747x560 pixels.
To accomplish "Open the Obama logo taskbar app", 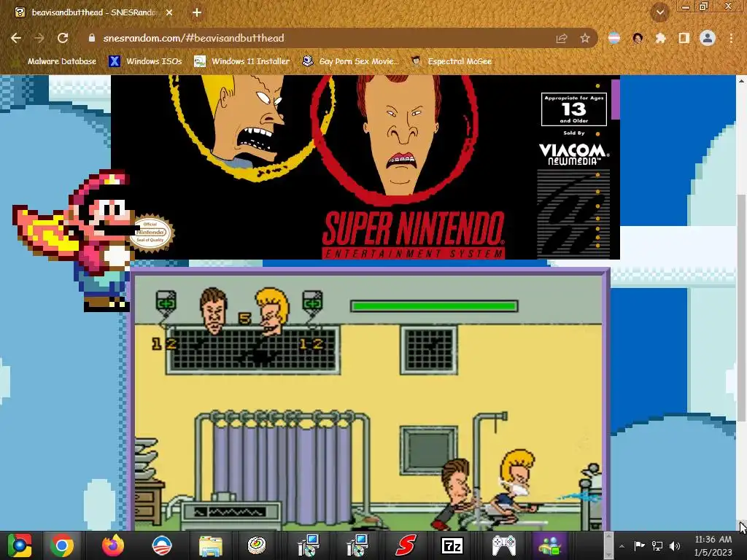I will pos(161,545).
